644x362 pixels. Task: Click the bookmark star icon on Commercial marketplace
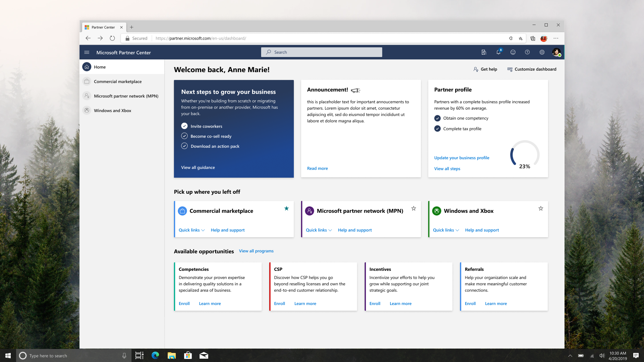click(x=286, y=208)
